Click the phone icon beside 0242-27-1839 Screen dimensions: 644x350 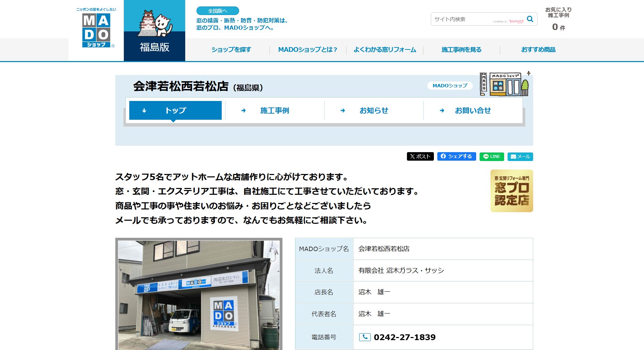pos(365,337)
